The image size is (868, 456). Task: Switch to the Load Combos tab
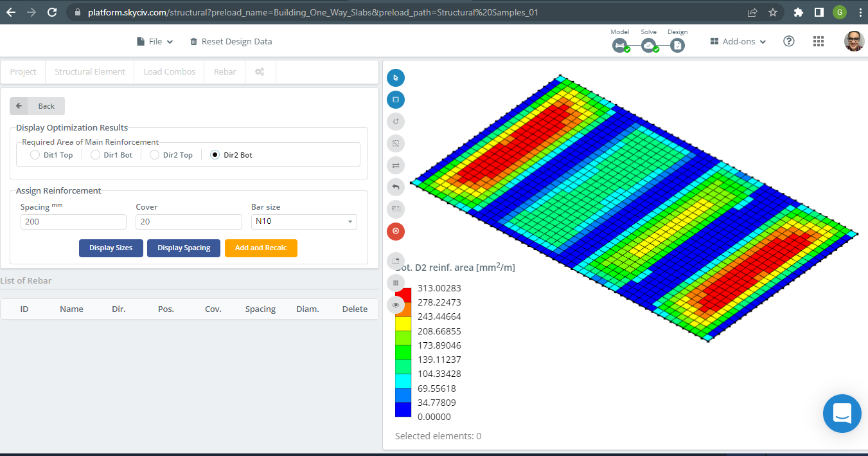tap(169, 71)
